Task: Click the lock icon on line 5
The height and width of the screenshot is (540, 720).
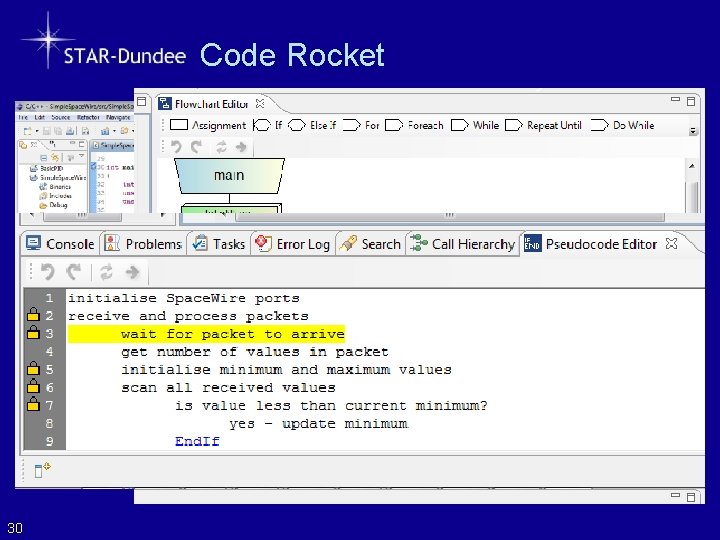Action: [33, 368]
